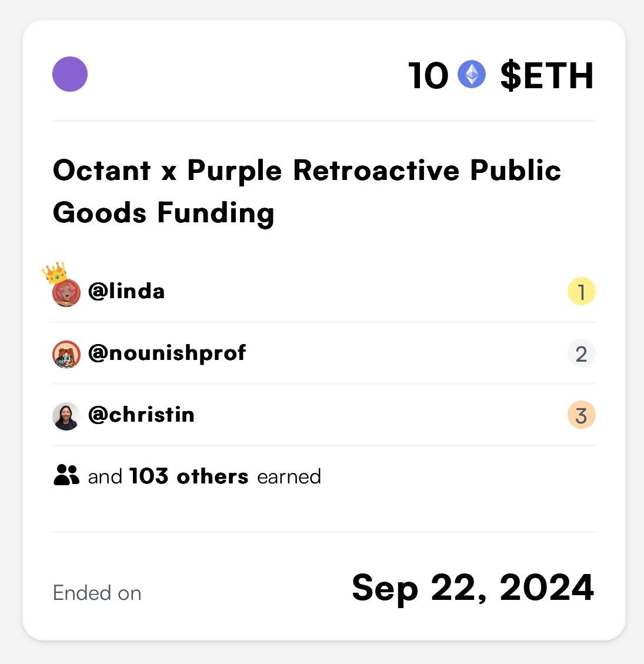
Task: Open Octant x Purple funding title
Action: (306, 191)
